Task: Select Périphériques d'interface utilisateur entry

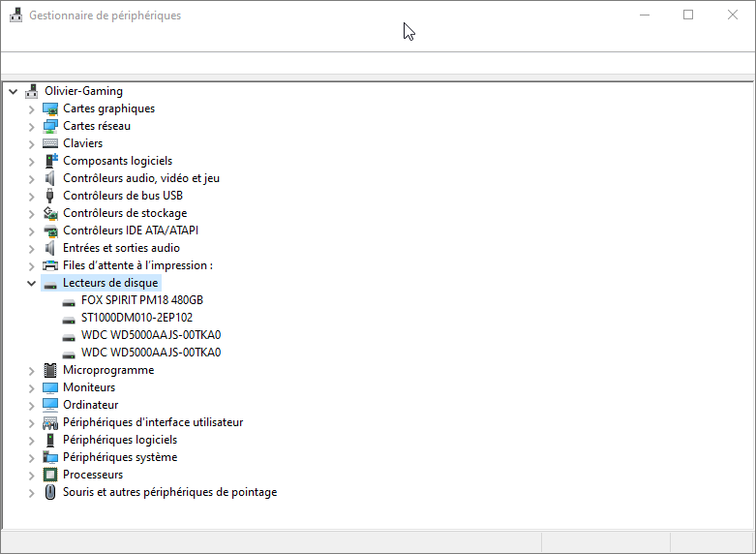Action: (x=153, y=422)
